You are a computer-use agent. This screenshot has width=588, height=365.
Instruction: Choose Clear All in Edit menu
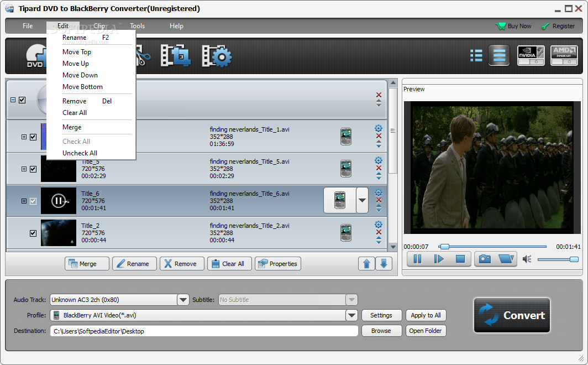(75, 112)
